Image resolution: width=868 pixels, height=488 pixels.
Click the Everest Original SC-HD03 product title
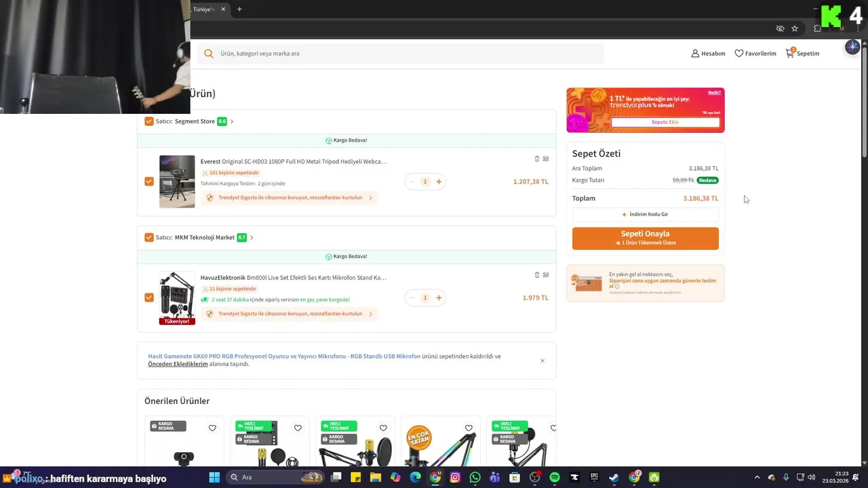(294, 161)
